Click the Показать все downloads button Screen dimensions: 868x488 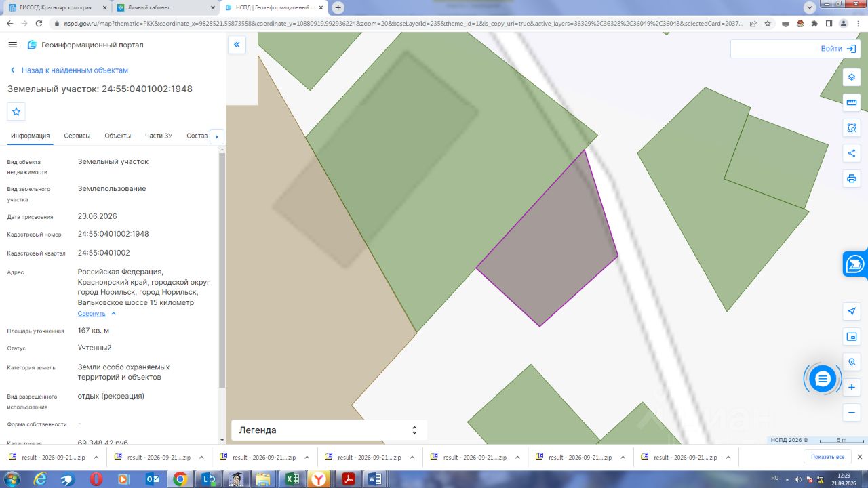[x=827, y=457]
